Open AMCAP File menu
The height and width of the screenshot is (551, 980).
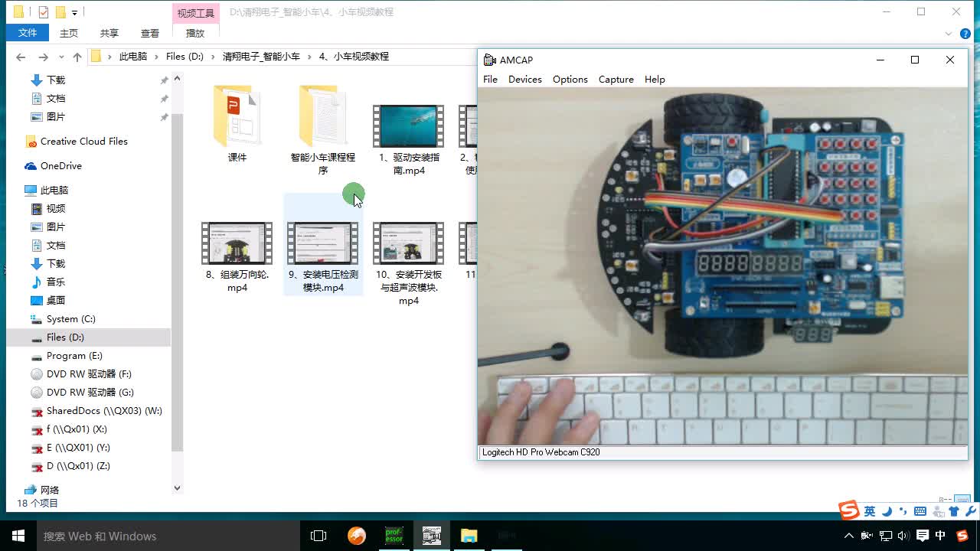(x=490, y=79)
